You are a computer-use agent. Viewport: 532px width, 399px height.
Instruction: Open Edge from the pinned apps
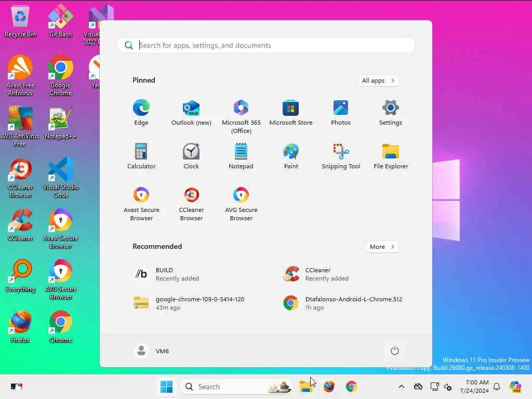(x=141, y=113)
